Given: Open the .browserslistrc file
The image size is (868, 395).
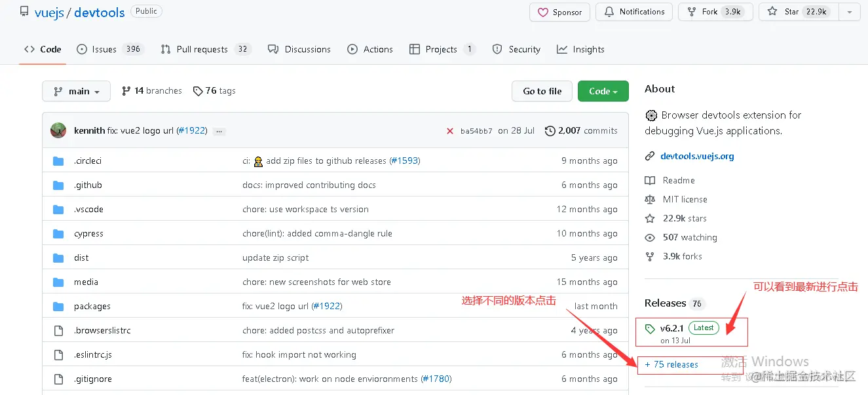Looking at the screenshot, I should coord(102,330).
